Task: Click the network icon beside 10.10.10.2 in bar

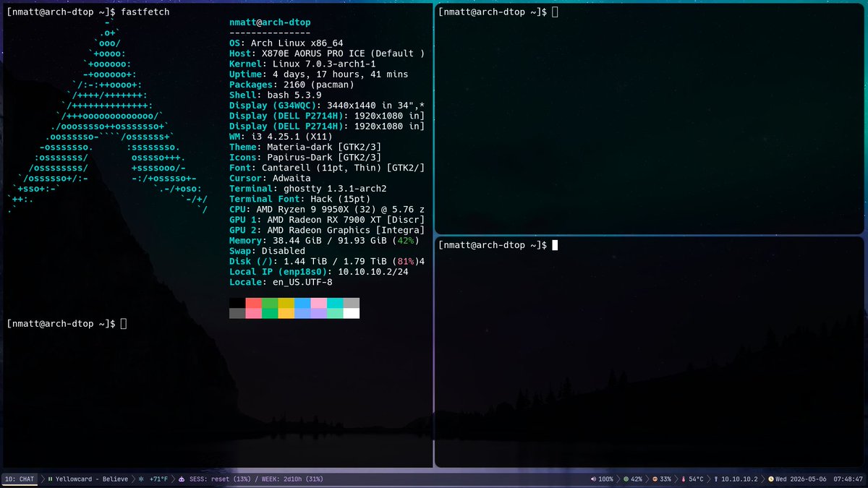Action: click(716, 479)
